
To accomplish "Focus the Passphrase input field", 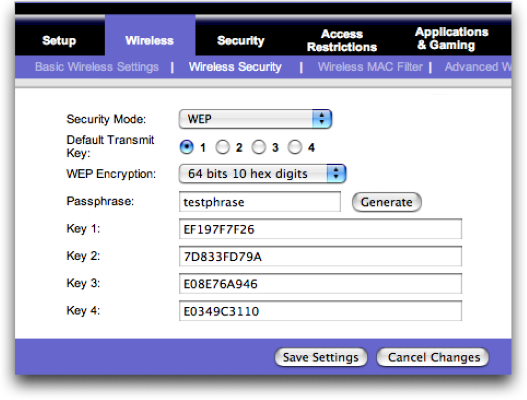I will pos(260,202).
